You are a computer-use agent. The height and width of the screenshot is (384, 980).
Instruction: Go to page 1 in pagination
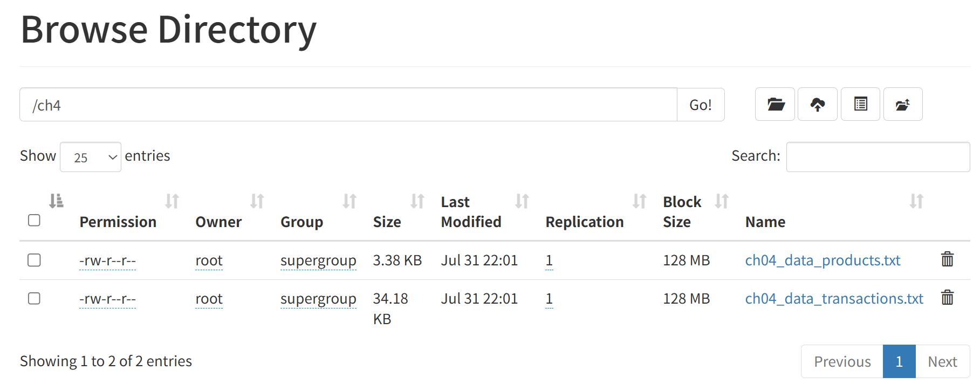pos(899,361)
